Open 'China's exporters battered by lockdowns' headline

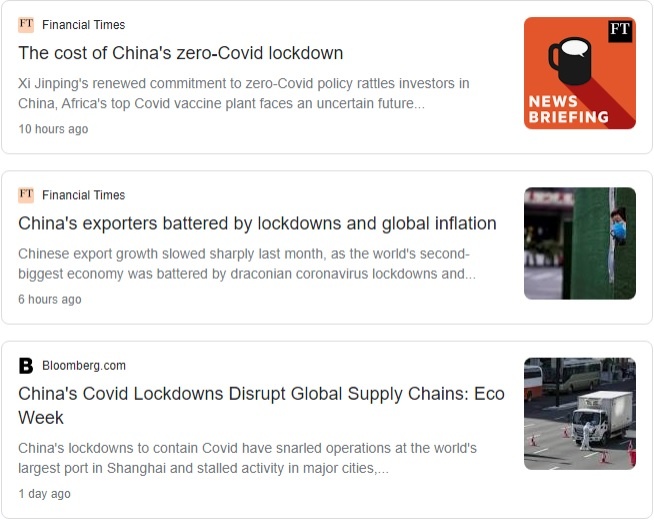pos(257,224)
